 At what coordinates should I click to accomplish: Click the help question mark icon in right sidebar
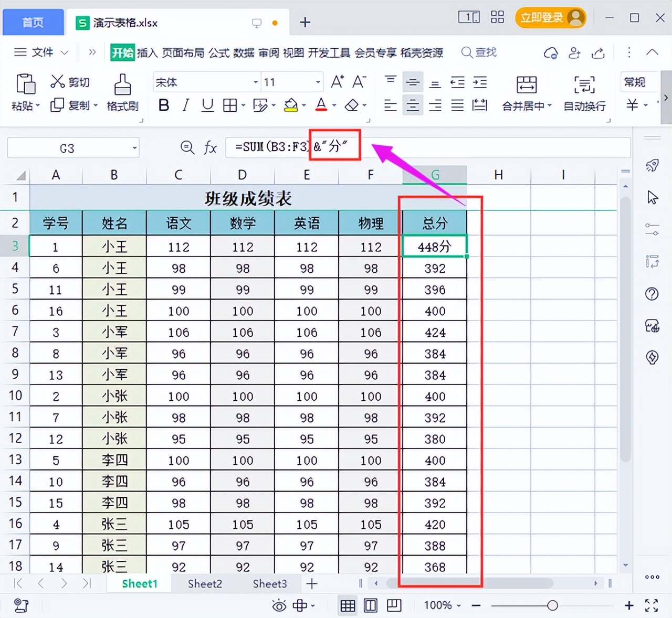coord(652,294)
